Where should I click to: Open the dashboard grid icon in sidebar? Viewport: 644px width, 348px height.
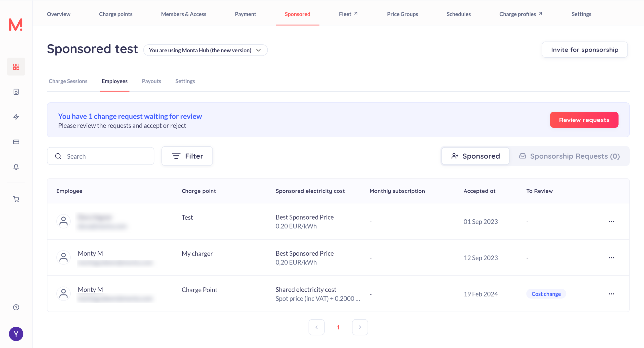(x=16, y=67)
